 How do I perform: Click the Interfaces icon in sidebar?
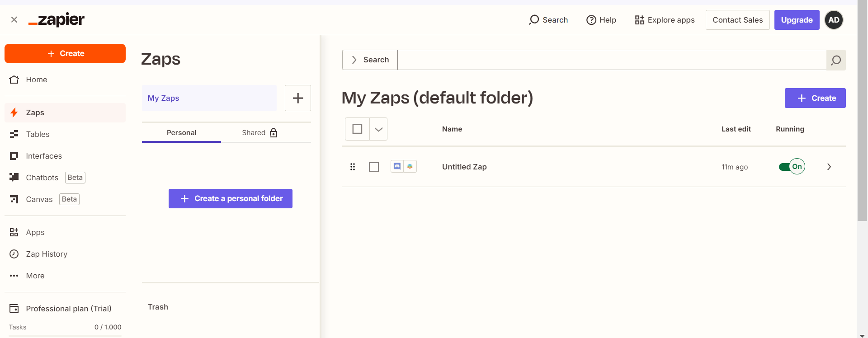[x=14, y=156]
